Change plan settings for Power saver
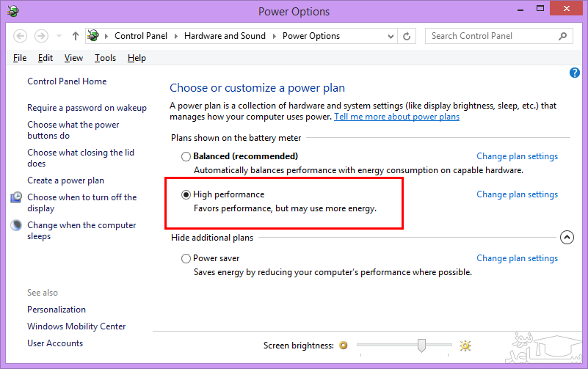The height and width of the screenshot is (369, 588). tap(517, 258)
